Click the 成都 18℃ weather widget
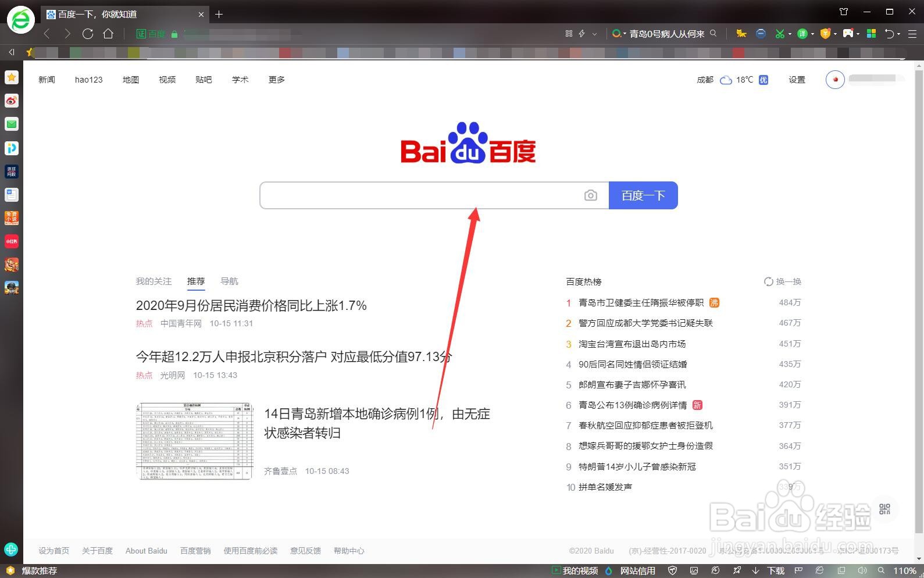 point(732,80)
